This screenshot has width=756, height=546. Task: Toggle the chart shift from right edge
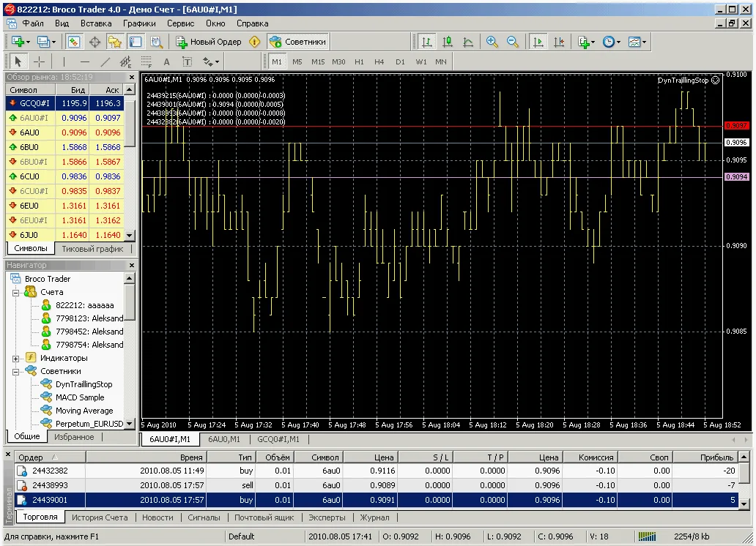tap(559, 42)
